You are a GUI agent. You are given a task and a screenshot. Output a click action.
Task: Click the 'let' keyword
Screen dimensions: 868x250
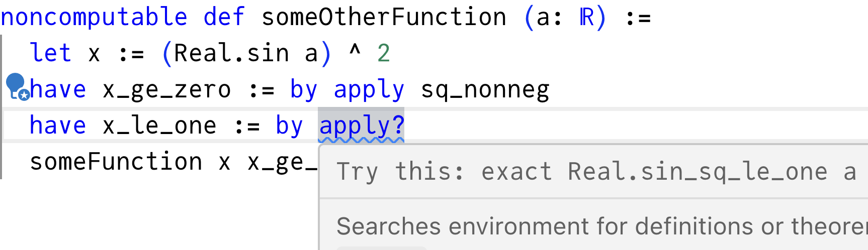(50, 53)
